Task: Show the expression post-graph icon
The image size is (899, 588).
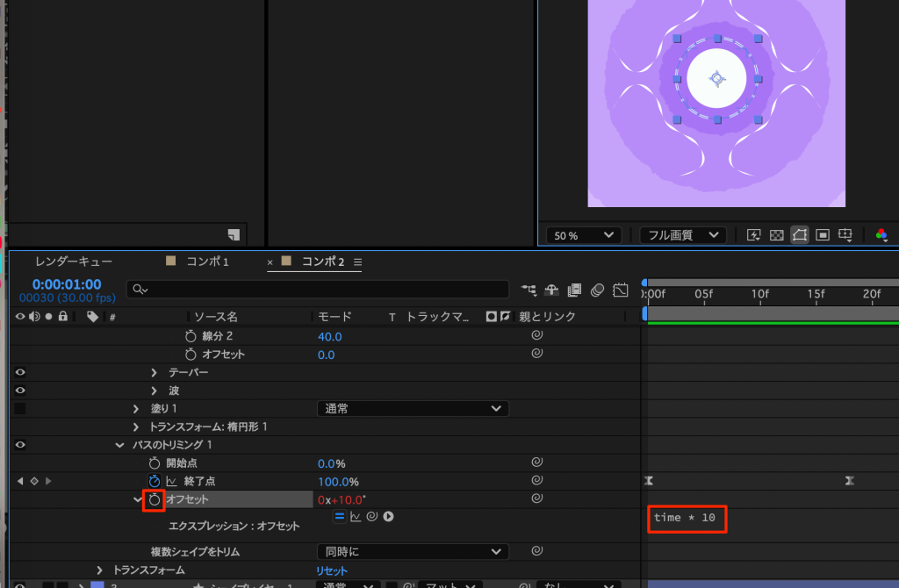Action: (356, 517)
